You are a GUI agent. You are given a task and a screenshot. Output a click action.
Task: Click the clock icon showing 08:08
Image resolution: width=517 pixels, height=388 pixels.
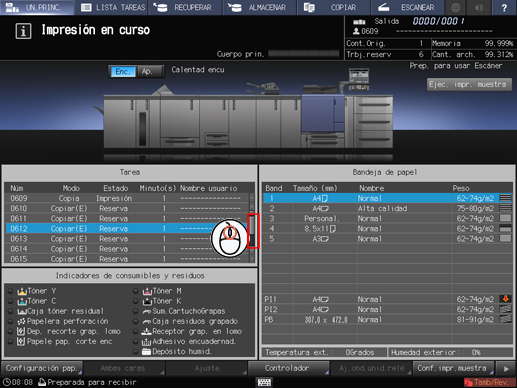[x=7, y=382]
